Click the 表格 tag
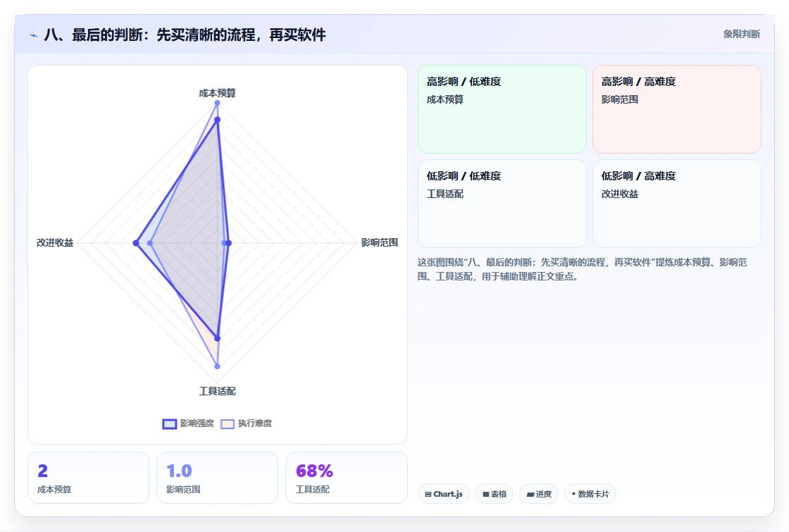The height and width of the screenshot is (532, 789). pos(494,494)
